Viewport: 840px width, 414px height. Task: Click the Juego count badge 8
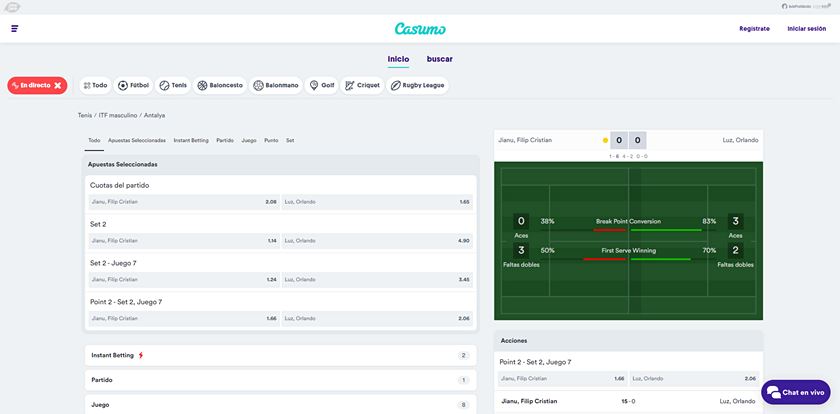pyautogui.click(x=463, y=405)
